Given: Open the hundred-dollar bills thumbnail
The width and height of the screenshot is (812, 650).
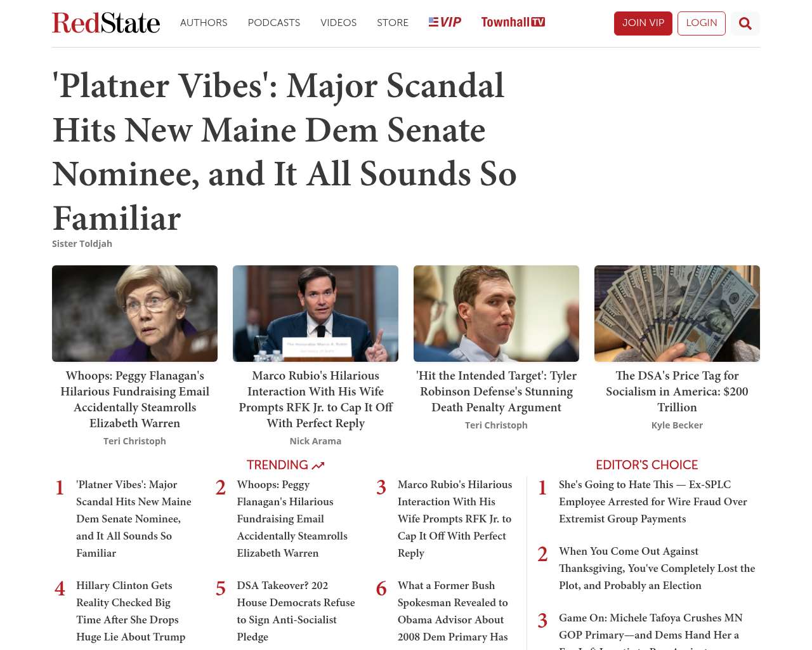Looking at the screenshot, I should [677, 314].
